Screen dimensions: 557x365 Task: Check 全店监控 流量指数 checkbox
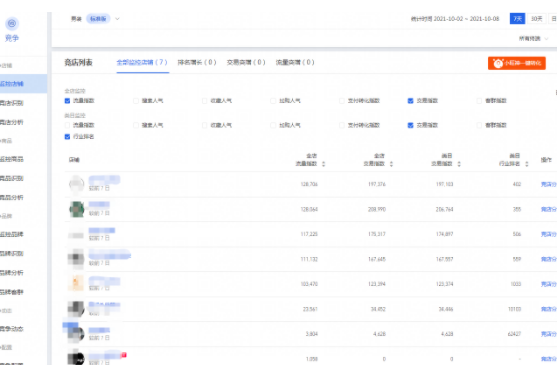(x=67, y=101)
